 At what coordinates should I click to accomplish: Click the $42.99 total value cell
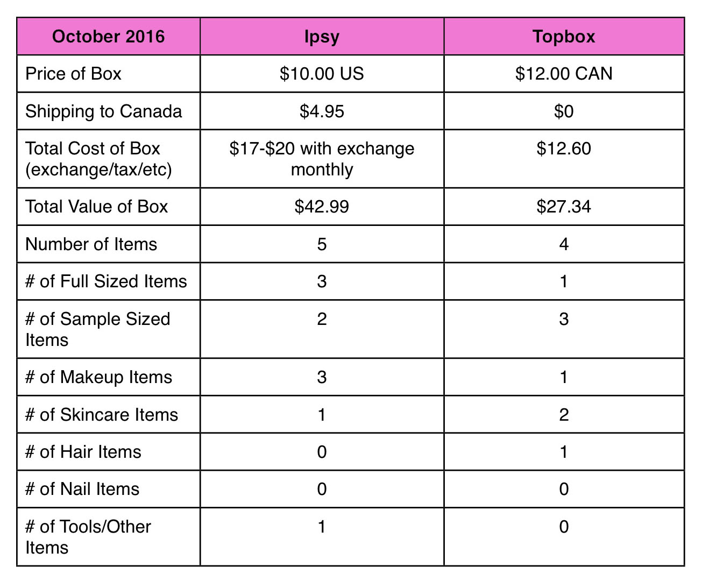(322, 207)
